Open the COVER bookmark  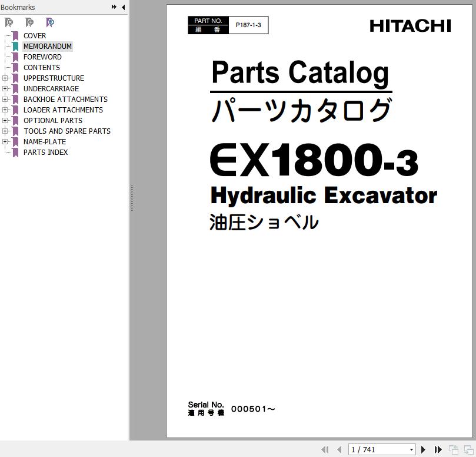click(35, 36)
